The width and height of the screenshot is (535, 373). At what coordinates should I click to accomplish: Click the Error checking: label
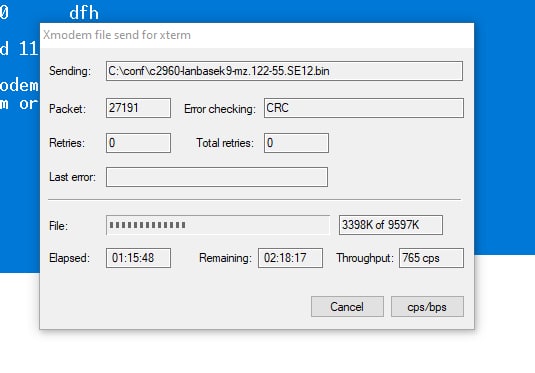pos(220,109)
